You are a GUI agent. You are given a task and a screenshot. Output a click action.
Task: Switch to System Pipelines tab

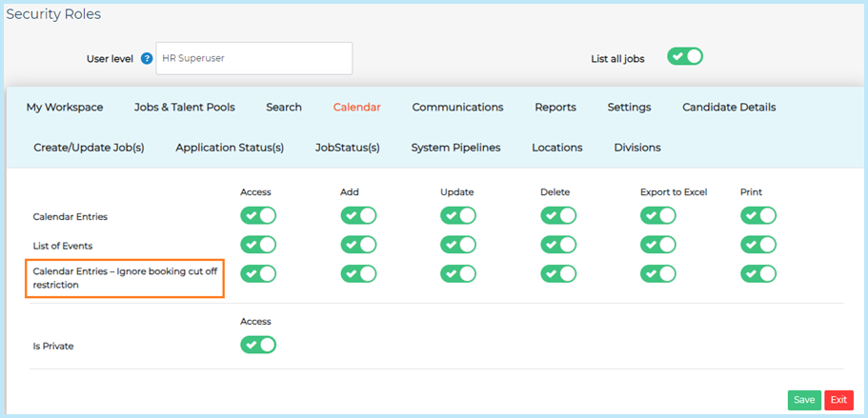click(455, 148)
